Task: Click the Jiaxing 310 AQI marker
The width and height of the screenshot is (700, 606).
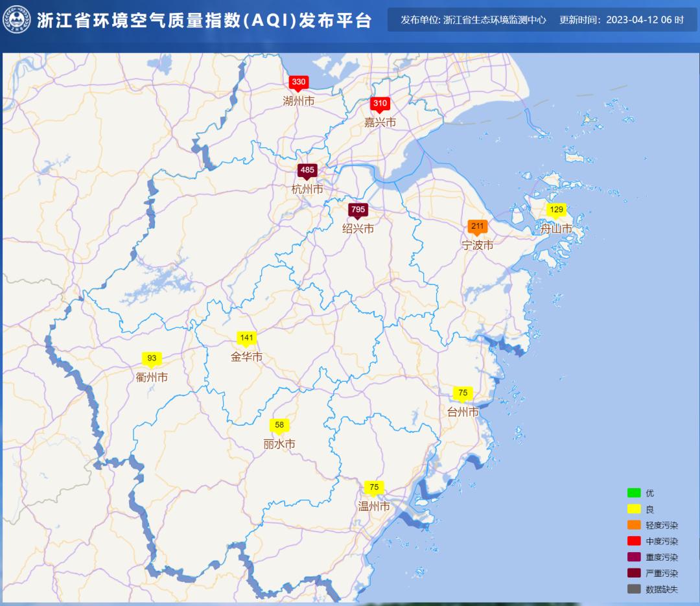Action: [x=380, y=104]
